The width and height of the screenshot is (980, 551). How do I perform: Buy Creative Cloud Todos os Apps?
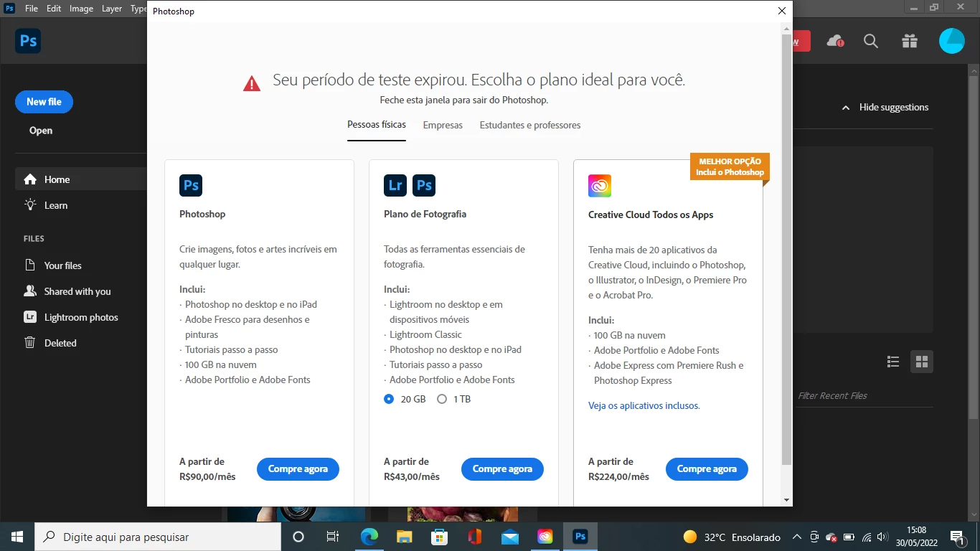(x=707, y=469)
